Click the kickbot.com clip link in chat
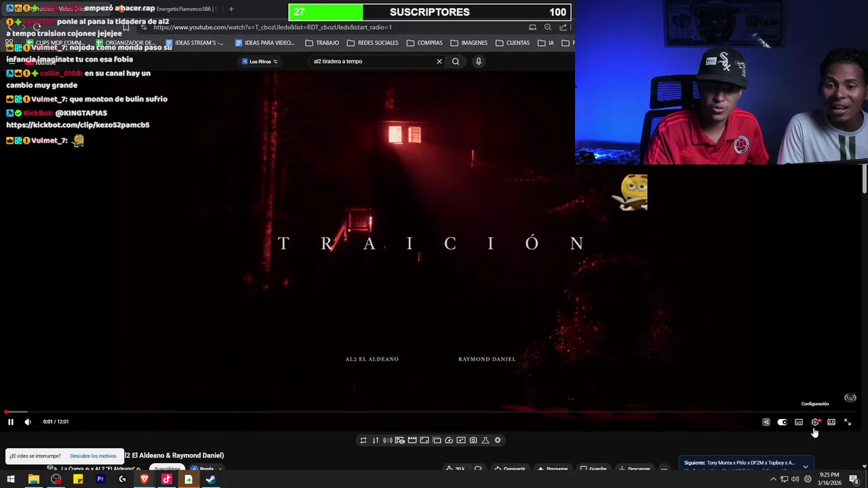 78,125
